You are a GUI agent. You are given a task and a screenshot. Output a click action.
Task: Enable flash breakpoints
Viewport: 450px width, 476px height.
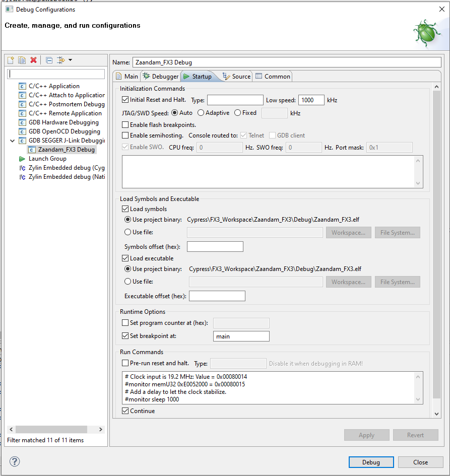124,124
